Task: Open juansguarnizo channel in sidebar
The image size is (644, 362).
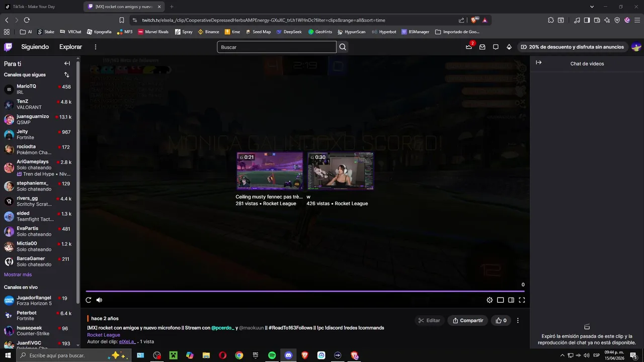Action: [38, 120]
